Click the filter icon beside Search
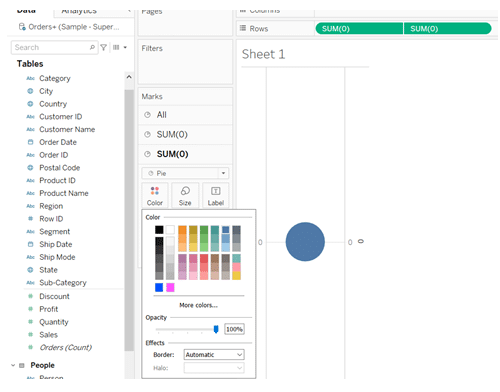This screenshot has width=500, height=392. [x=104, y=47]
